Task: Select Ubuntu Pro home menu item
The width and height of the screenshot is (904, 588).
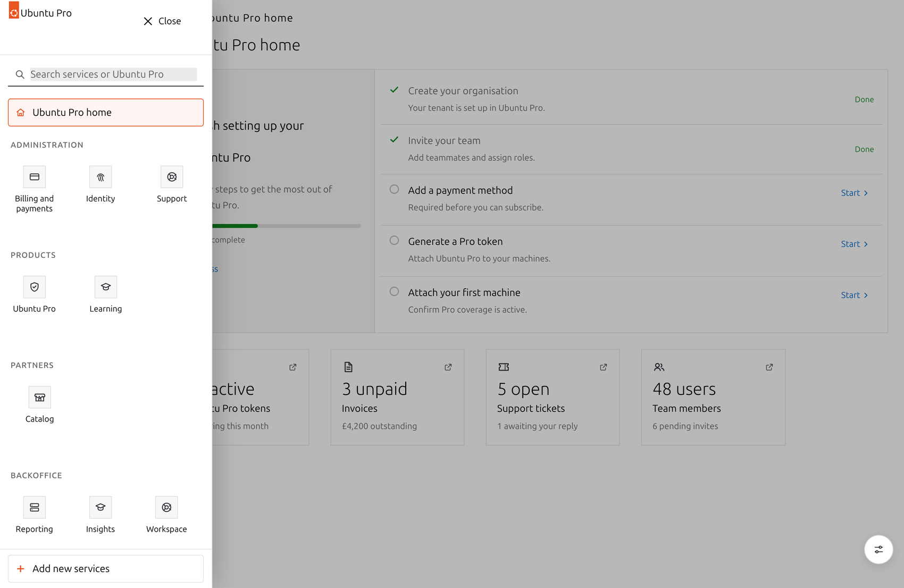Action: click(x=106, y=112)
